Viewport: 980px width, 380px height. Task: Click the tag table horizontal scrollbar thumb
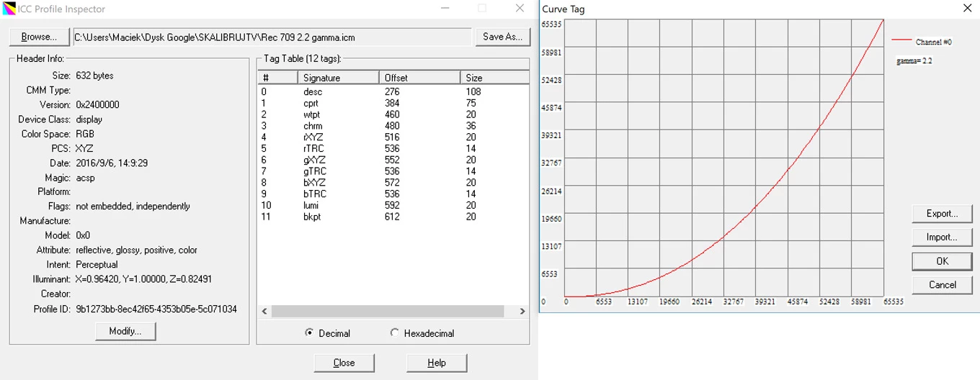click(388, 312)
